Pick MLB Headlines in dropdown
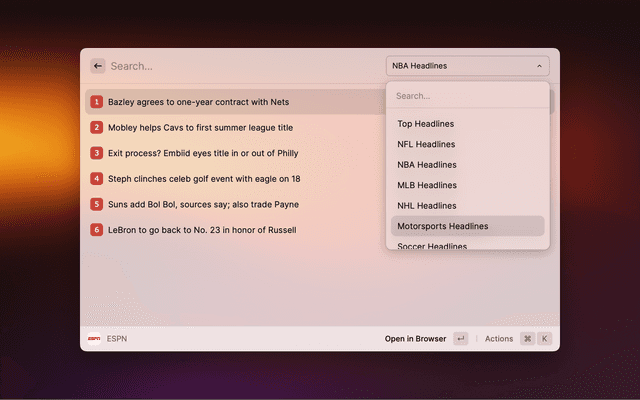The width and height of the screenshot is (640, 400). point(426,185)
